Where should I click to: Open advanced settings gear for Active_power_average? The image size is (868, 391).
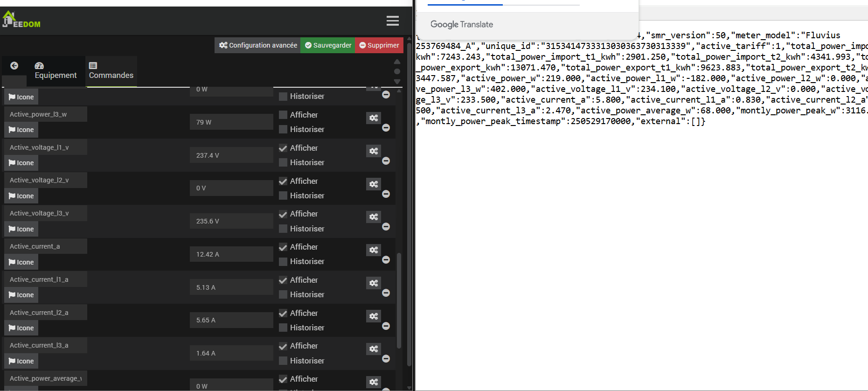[x=374, y=382]
